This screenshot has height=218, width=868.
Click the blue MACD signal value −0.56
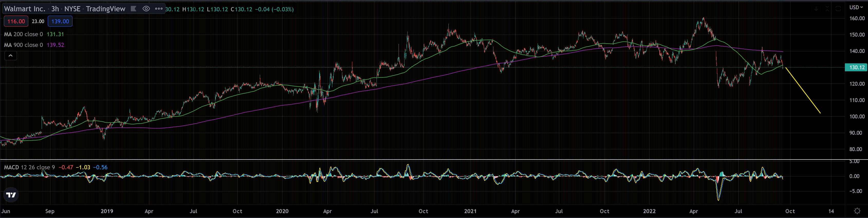click(100, 167)
